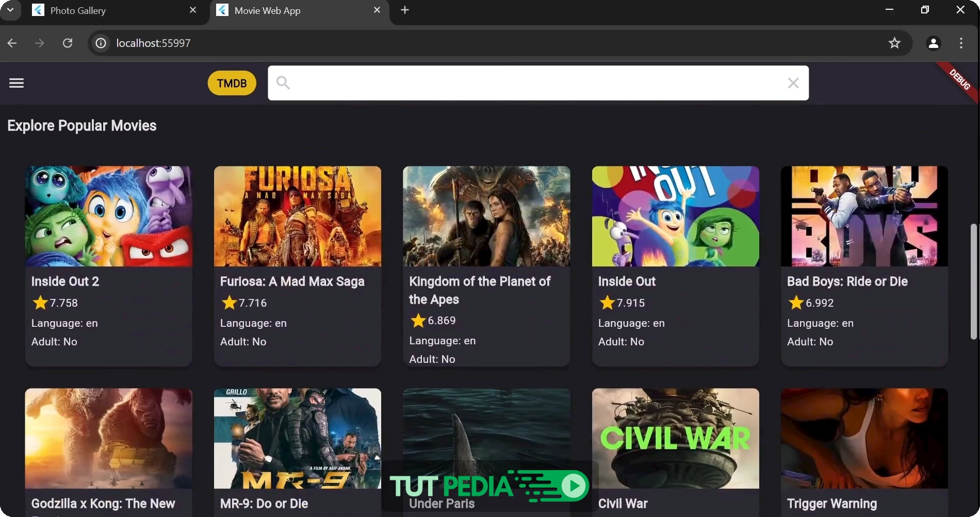Open the Inside Out 2 poster

109,216
